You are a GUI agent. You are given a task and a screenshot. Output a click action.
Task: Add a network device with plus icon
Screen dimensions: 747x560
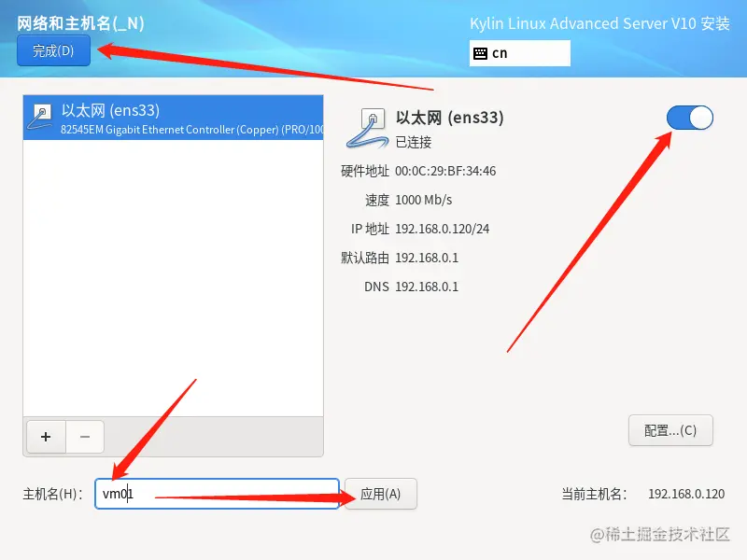(46, 437)
